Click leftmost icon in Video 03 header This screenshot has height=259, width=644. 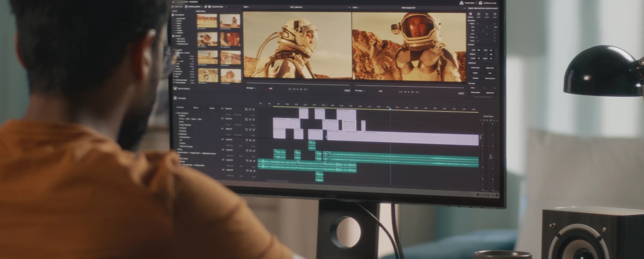[246, 109]
